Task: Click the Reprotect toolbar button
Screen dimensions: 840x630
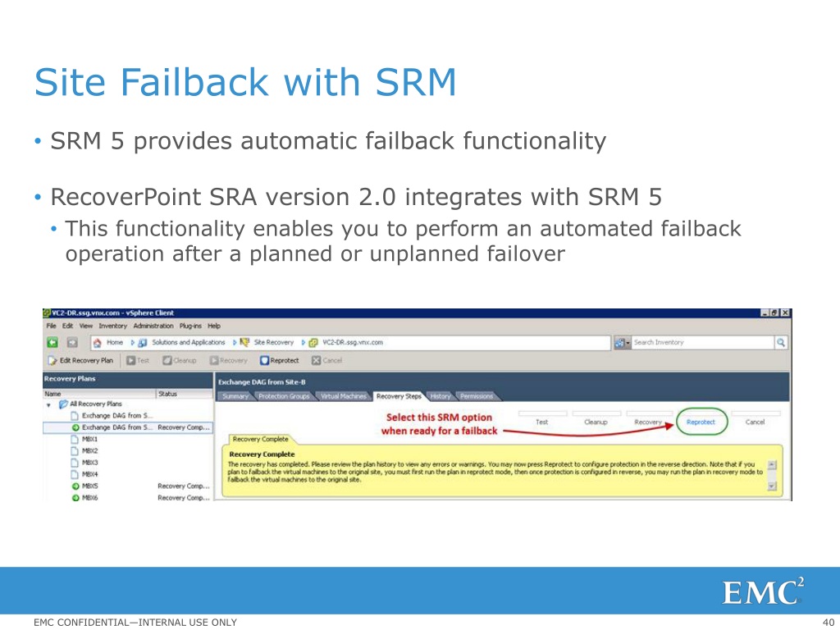Action: (x=279, y=361)
